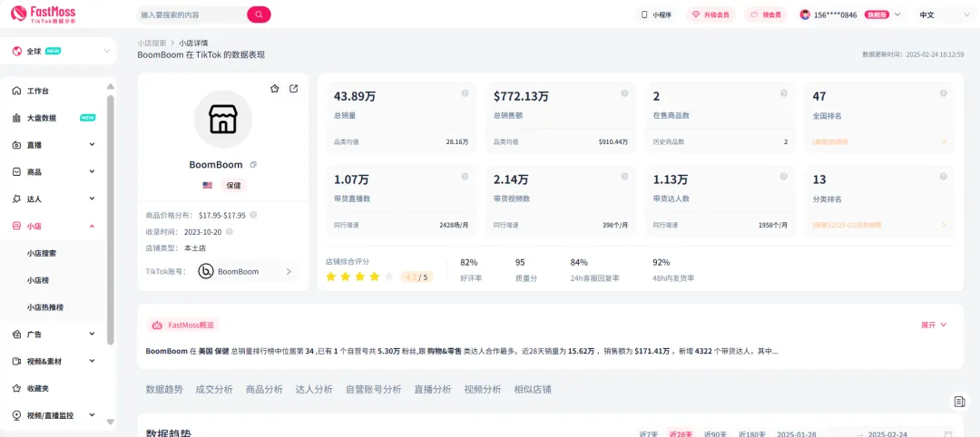
Task: Open the account dropdown next to 旗舰版
Action: (897, 15)
